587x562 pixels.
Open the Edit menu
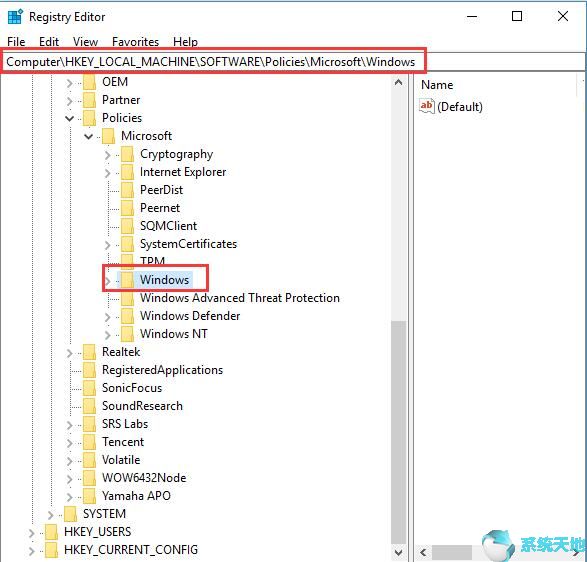[49, 42]
